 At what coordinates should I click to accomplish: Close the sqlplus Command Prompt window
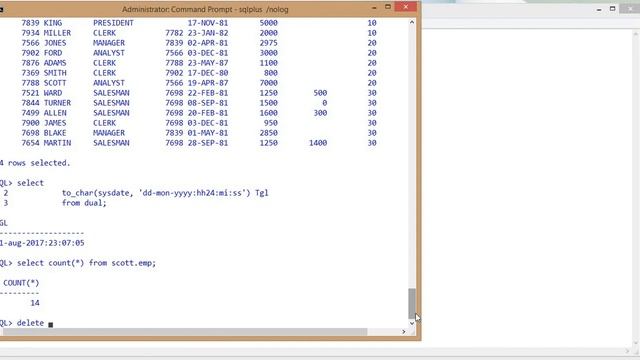[405, 7]
